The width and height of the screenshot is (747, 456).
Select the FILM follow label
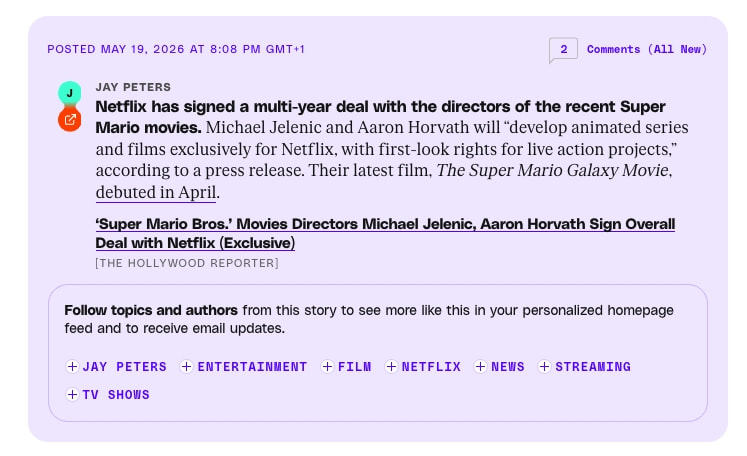click(354, 367)
